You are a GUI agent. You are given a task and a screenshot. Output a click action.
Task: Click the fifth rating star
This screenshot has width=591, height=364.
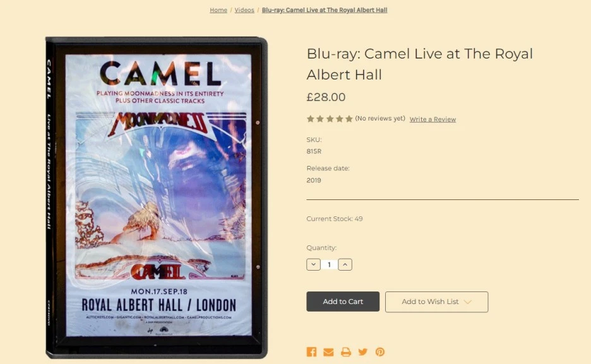pos(349,119)
